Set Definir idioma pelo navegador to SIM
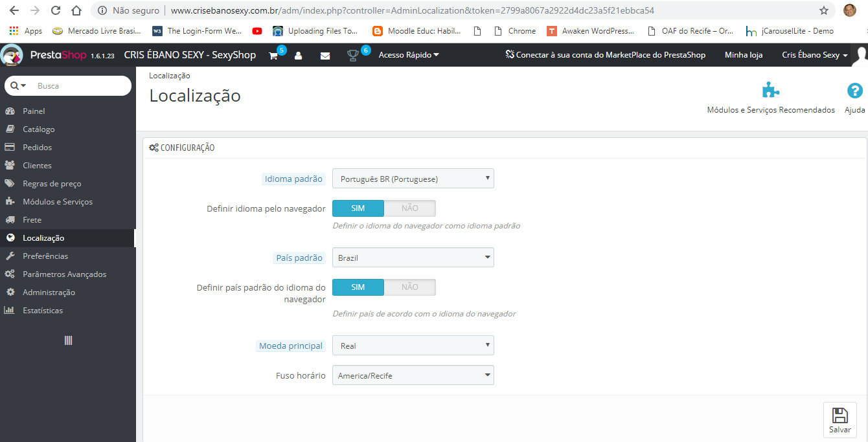The width and height of the screenshot is (868, 442). (358, 208)
